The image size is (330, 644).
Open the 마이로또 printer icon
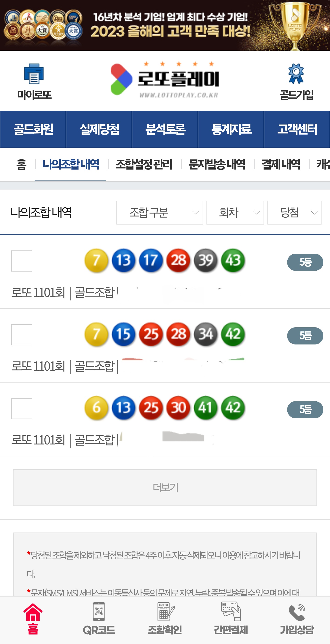[x=34, y=74]
